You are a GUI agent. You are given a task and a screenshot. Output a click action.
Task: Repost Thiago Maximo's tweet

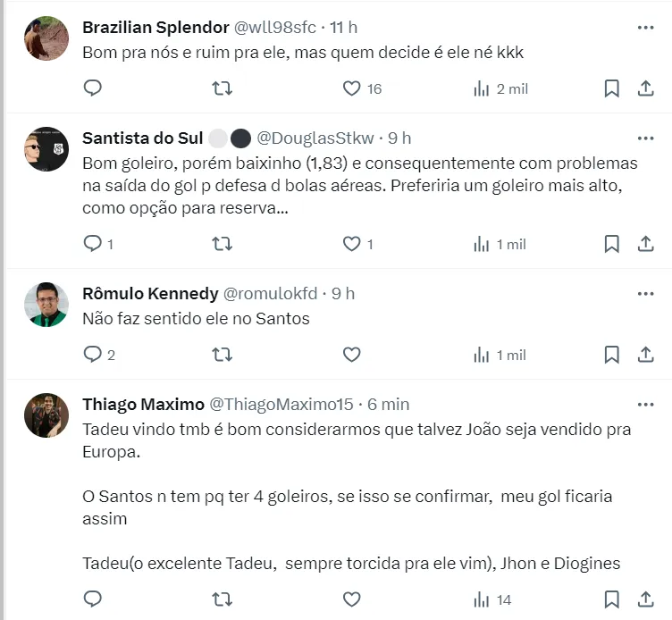pos(222,599)
